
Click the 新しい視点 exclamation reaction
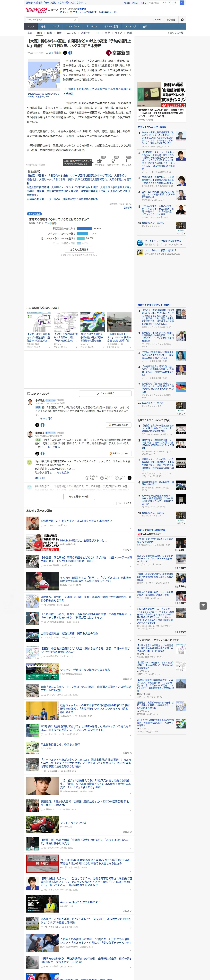(x=127, y=162)
